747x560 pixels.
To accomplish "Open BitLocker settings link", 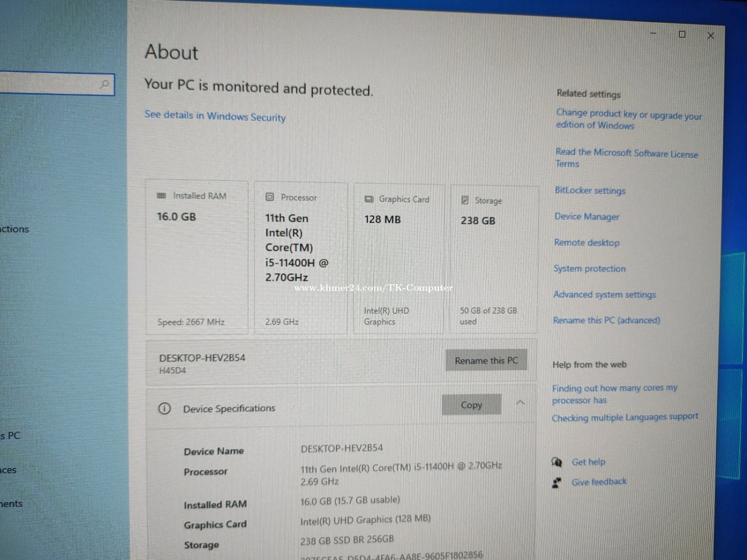I will point(590,191).
